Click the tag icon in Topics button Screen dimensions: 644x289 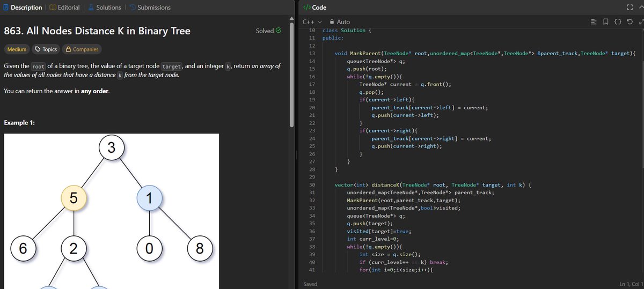click(38, 49)
